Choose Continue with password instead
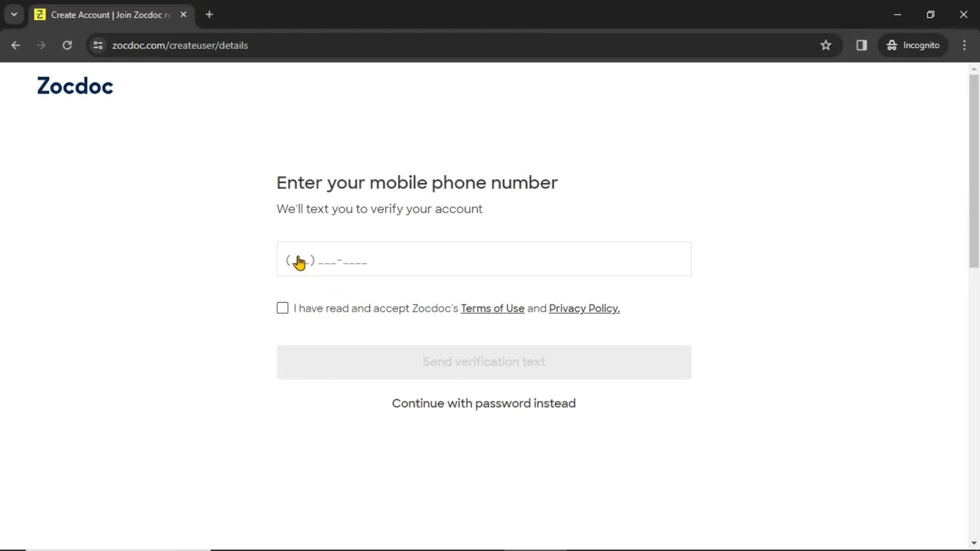The height and width of the screenshot is (551, 980). [x=484, y=404]
